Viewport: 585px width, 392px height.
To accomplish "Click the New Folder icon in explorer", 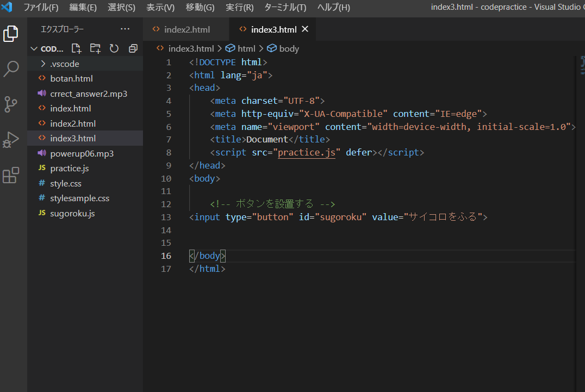I will pyautogui.click(x=95, y=48).
